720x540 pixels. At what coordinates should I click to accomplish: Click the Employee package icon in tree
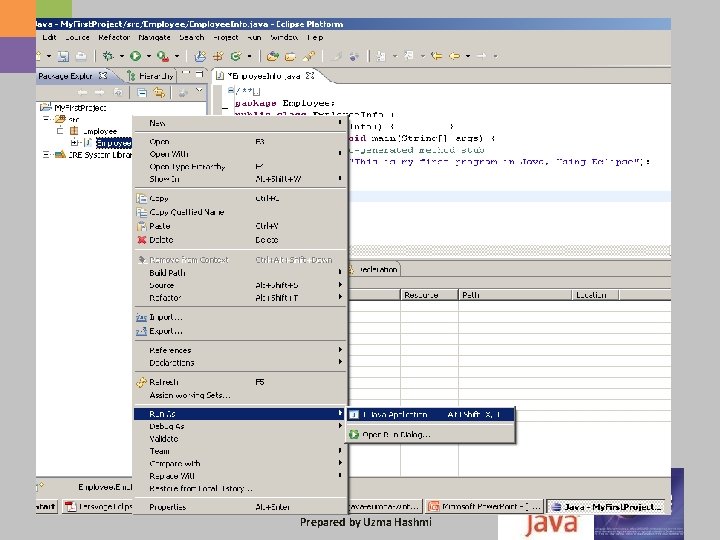tap(74, 131)
